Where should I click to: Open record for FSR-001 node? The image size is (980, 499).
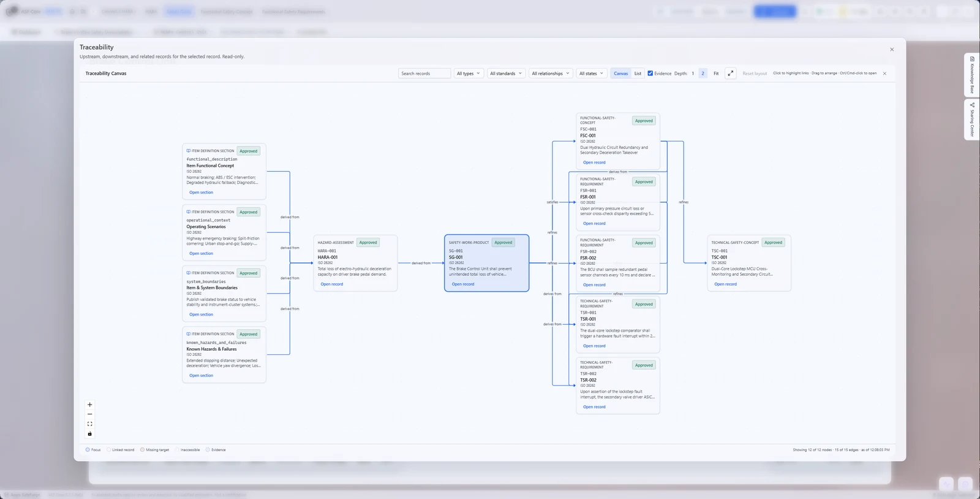click(x=594, y=223)
